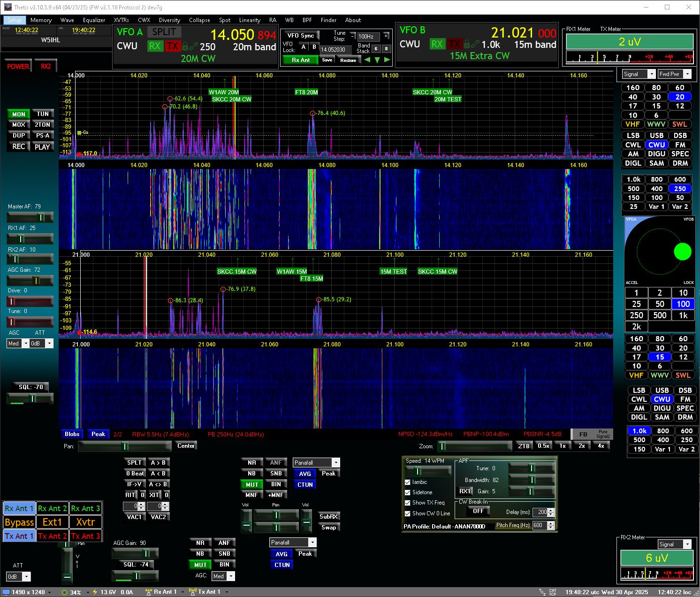700x597 pixels.
Task: Open the Diversity menu item
Action: 169,20
